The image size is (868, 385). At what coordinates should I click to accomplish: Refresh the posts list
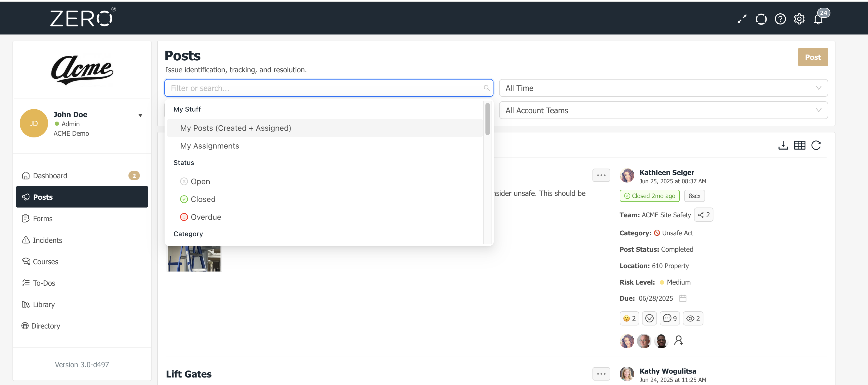click(x=816, y=145)
